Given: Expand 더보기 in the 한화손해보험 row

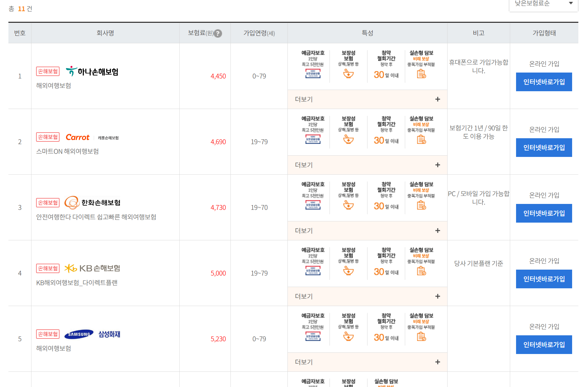Looking at the screenshot, I should coord(367,231).
